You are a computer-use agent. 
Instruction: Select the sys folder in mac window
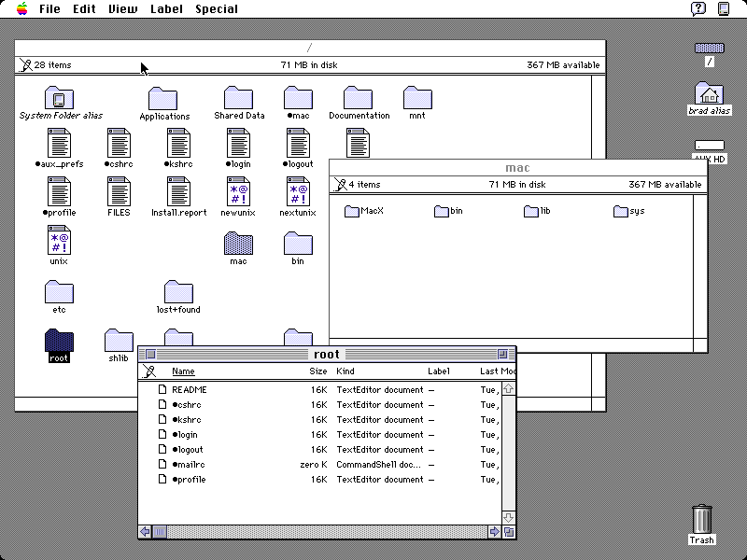[620, 211]
